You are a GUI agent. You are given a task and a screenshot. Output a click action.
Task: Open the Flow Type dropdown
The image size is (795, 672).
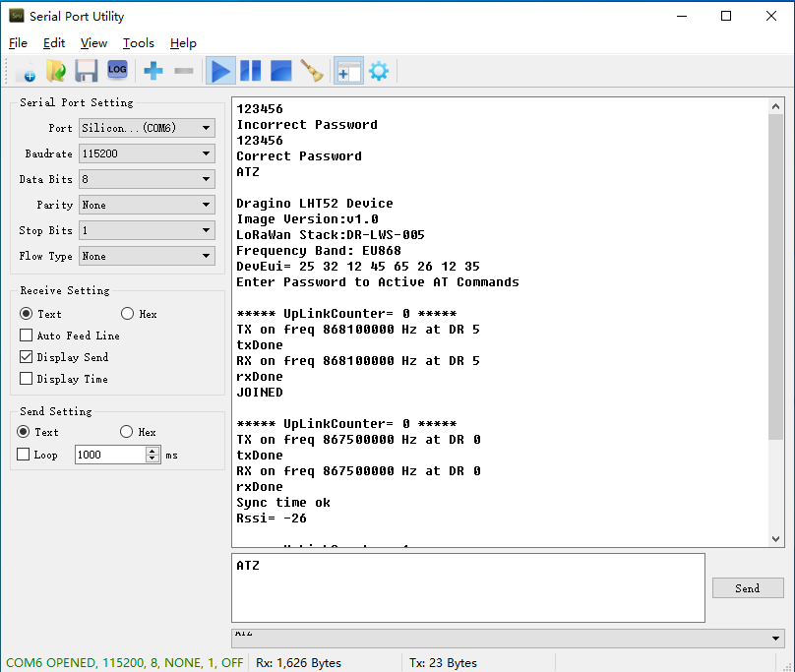click(x=147, y=256)
